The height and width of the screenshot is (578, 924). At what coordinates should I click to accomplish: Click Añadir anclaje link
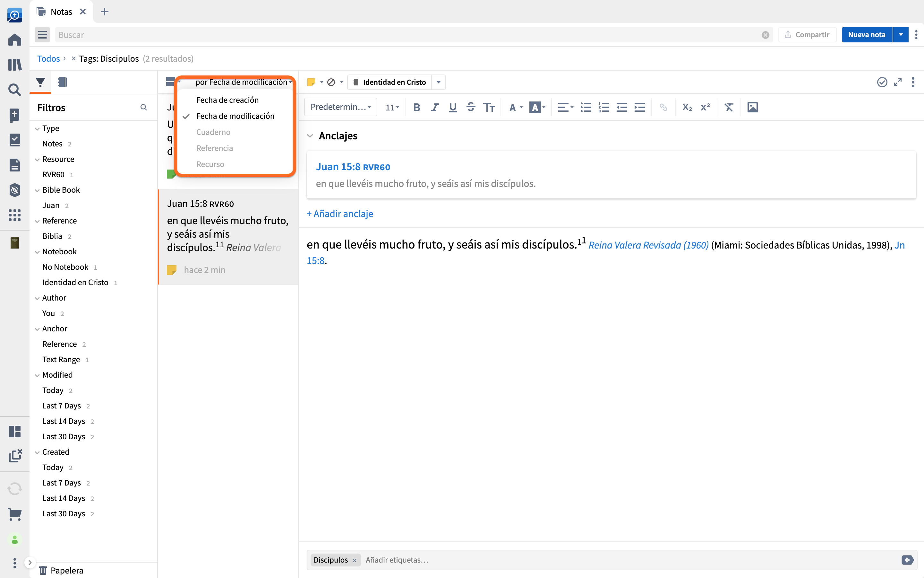click(x=340, y=214)
